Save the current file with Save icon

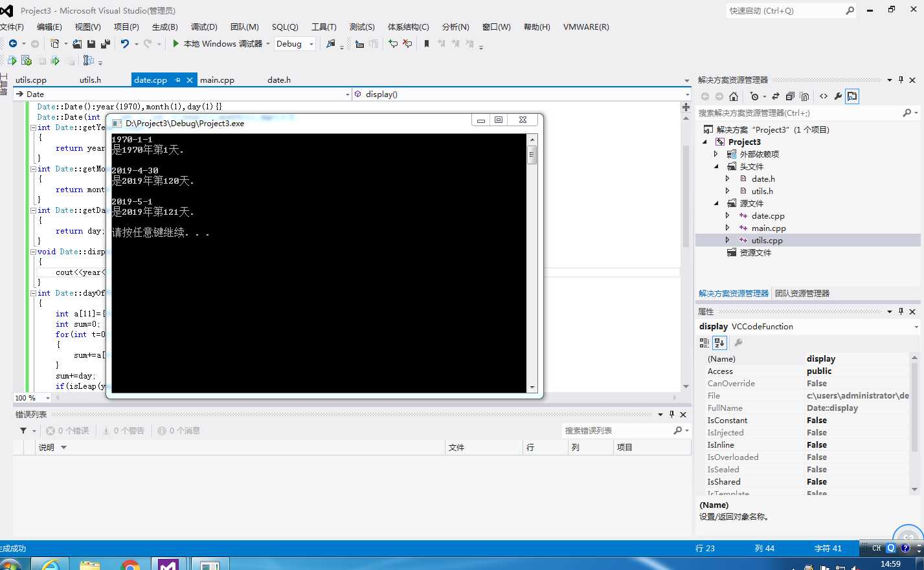[x=91, y=43]
